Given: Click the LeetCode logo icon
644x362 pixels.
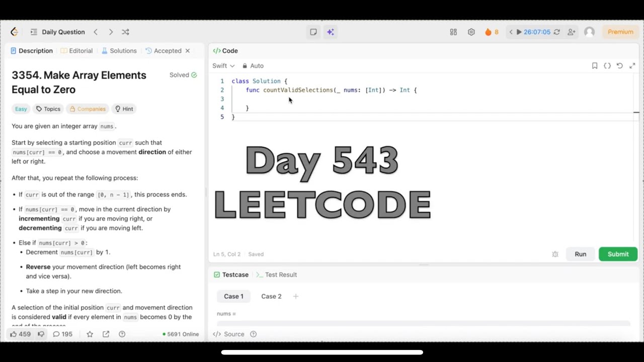Looking at the screenshot, I should point(14,32).
